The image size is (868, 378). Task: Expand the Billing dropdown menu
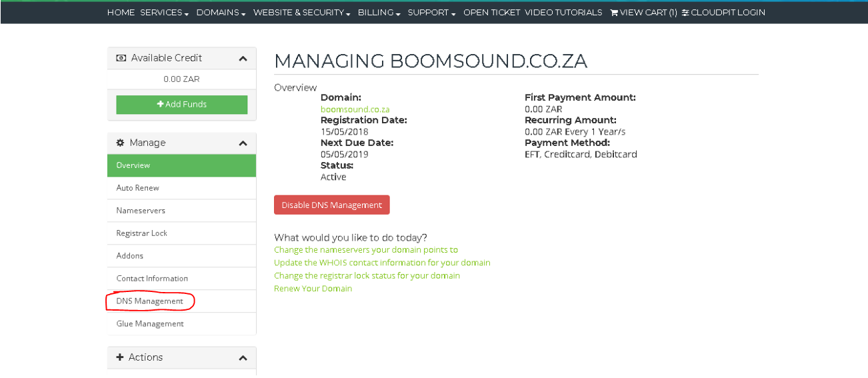pos(379,13)
